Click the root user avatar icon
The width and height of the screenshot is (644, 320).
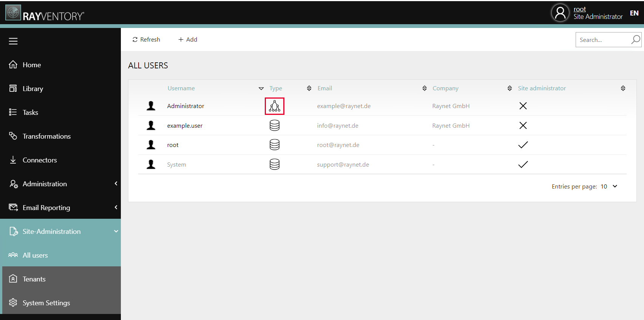(x=560, y=13)
